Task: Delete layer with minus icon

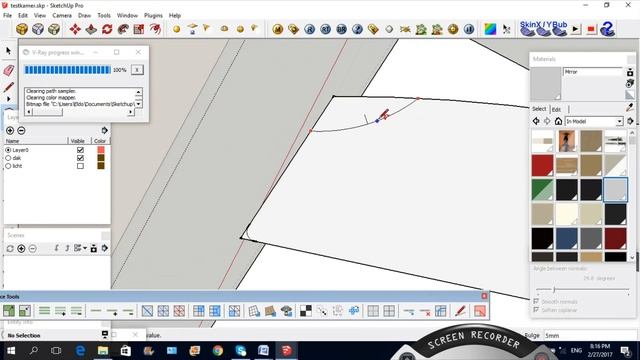Action: (21, 131)
